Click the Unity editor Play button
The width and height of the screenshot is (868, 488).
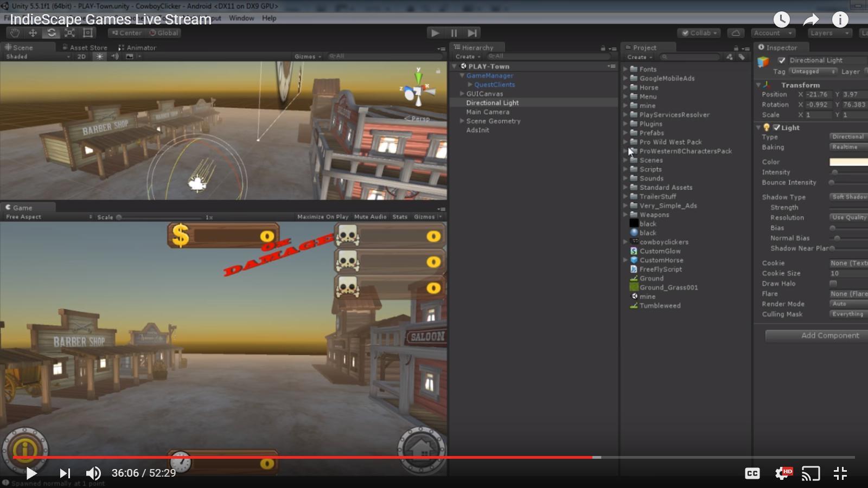pos(435,33)
